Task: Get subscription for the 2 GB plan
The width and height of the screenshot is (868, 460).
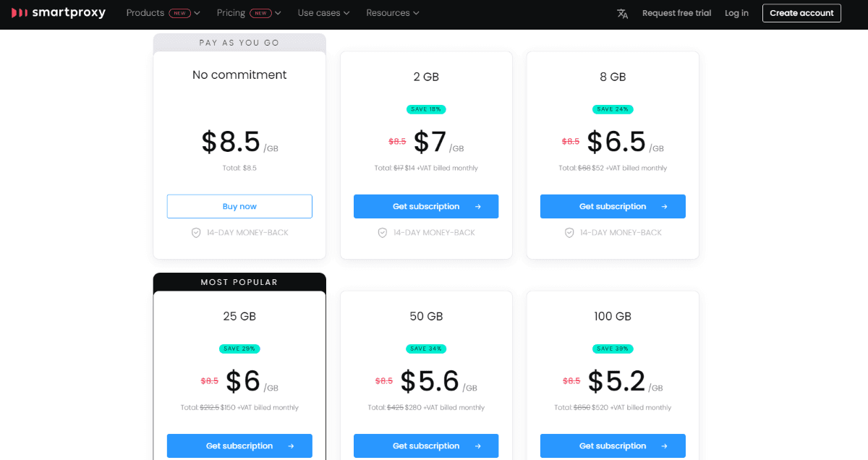Action: [x=426, y=206]
